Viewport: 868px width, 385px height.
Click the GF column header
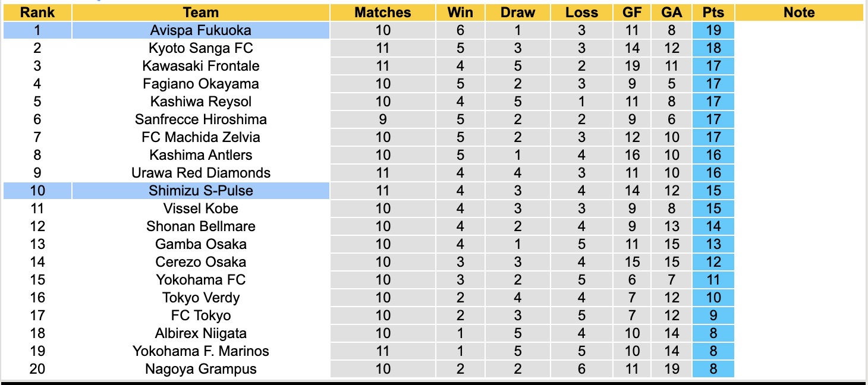tap(632, 12)
